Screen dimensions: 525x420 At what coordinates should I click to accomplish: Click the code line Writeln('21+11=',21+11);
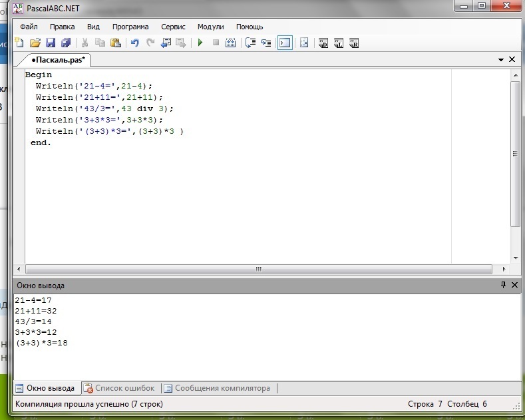tap(99, 97)
